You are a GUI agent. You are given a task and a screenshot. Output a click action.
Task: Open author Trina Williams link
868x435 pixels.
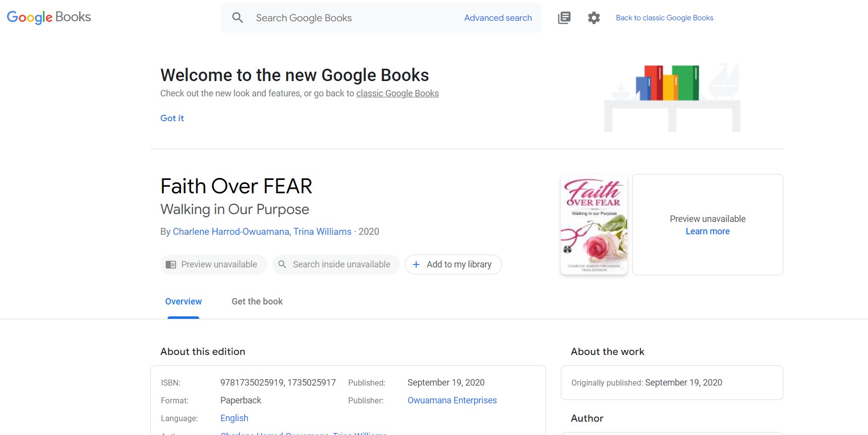322,231
